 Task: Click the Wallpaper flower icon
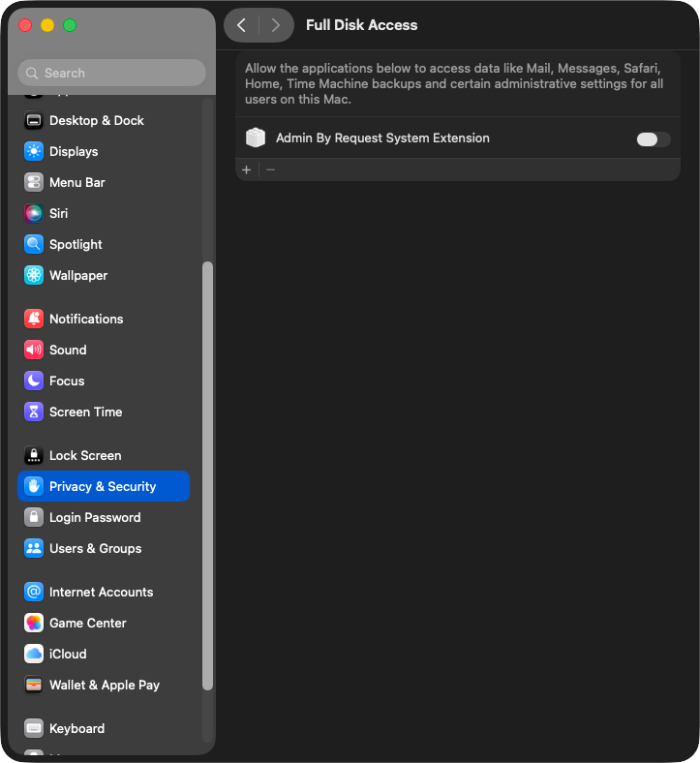click(34, 276)
